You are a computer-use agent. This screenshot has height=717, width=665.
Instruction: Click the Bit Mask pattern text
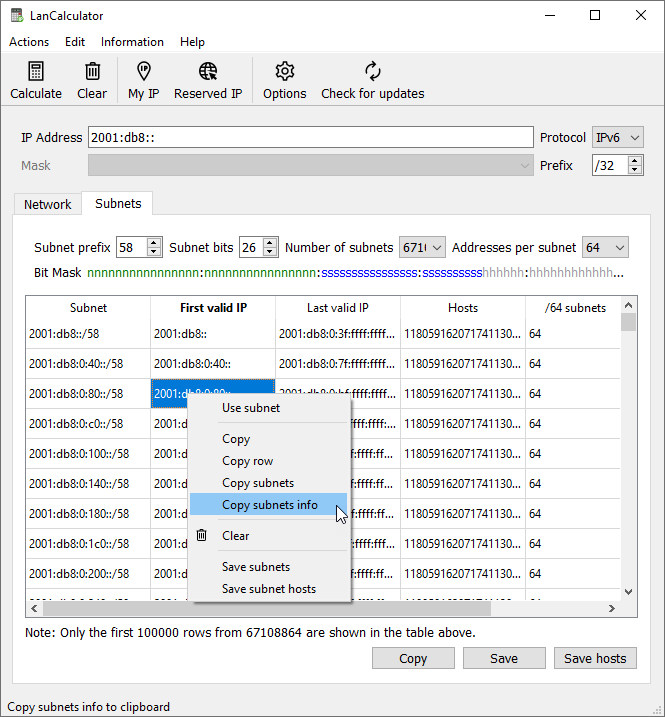coord(355,273)
